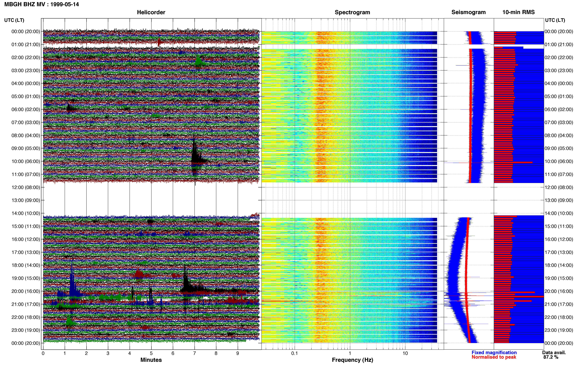This screenshot has width=588, height=368.
Task: Click "23:00 (19:00)" on the Helicorder time axis
Action: tap(26, 330)
